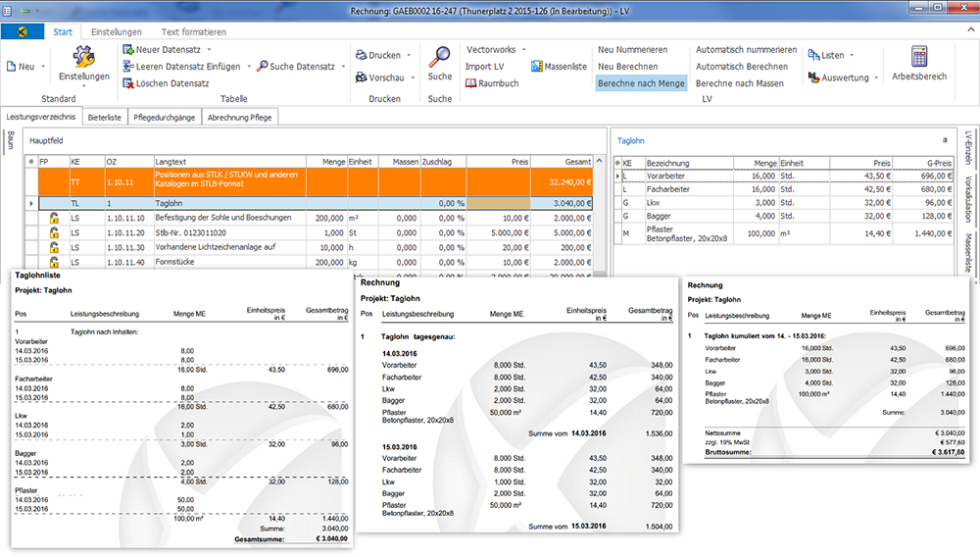980x557 pixels.
Task: Open Arbeitsbereich calculator icon
Action: (919, 56)
